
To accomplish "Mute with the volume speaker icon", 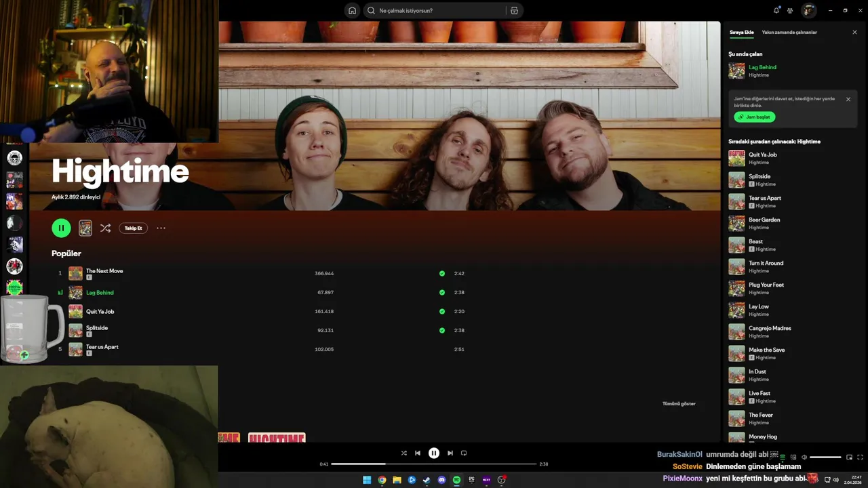I will point(804,457).
